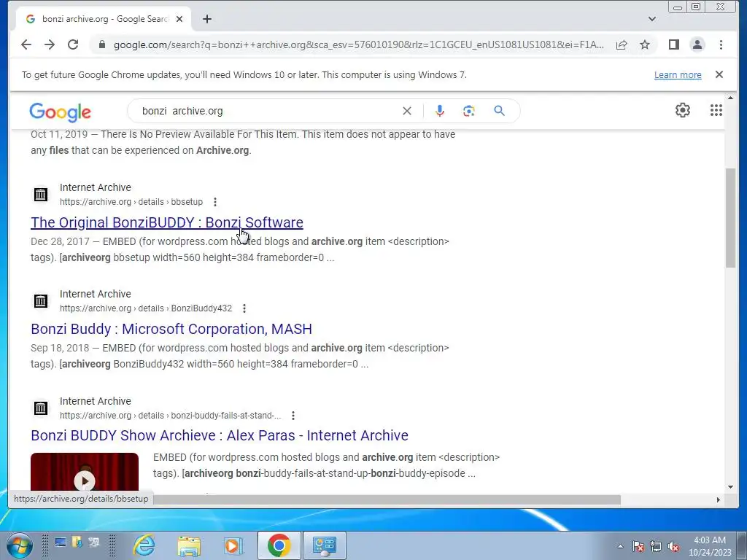747x560 pixels.
Task: Open the Windows Start menu
Action: pos(19,545)
